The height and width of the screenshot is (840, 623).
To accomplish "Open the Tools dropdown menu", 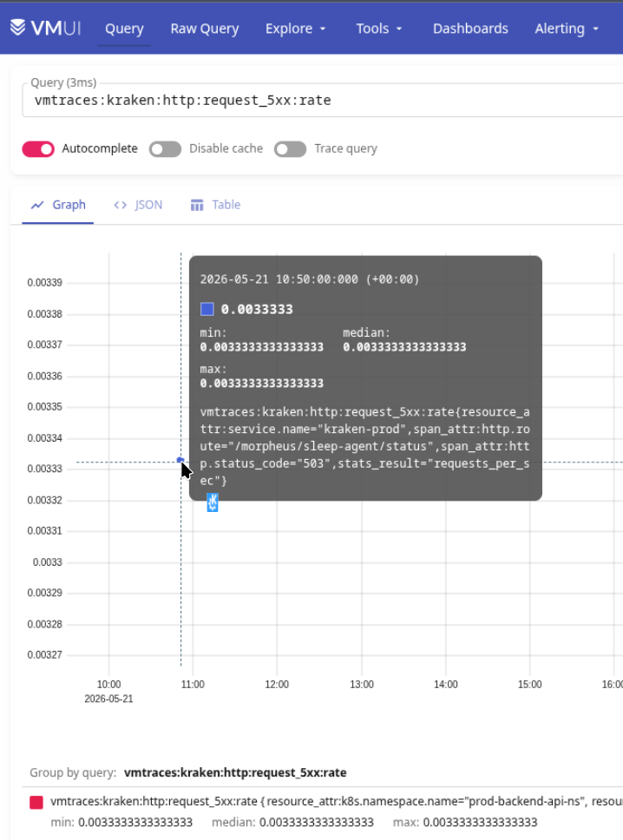I will 378,29.
